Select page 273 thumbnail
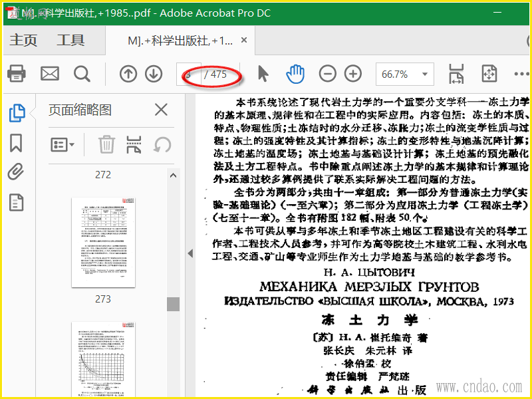The height and width of the screenshot is (399, 532). pyautogui.click(x=103, y=242)
